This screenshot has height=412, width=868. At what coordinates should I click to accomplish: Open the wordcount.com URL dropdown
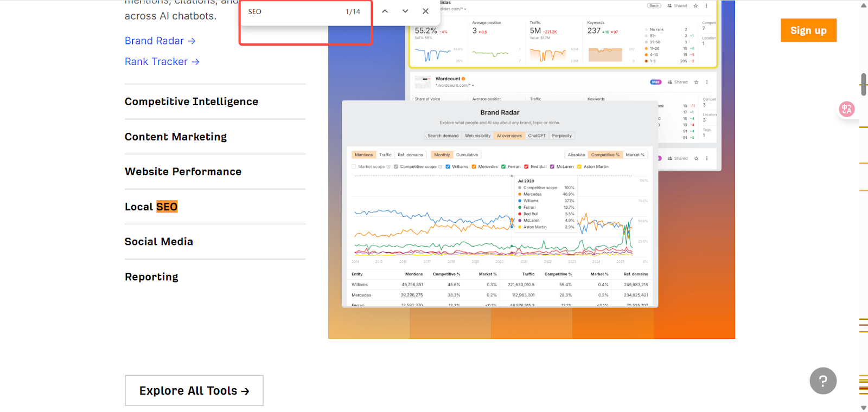(x=473, y=86)
